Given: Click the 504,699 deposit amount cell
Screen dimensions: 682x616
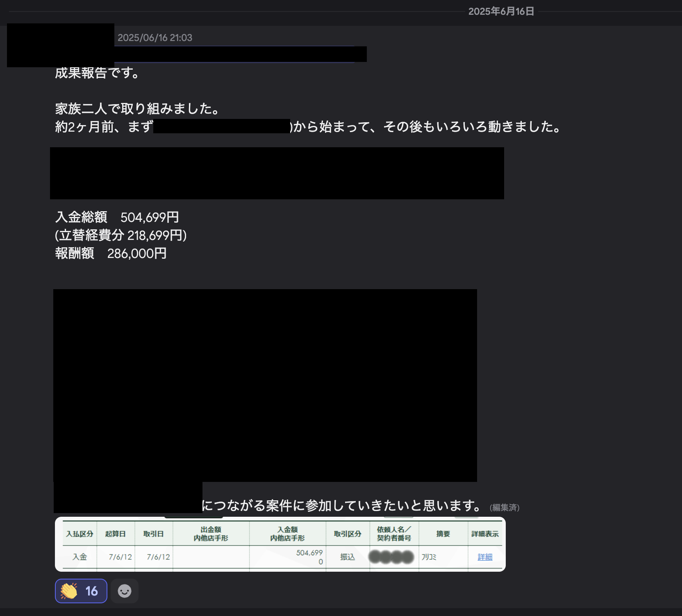Looking at the screenshot, I should (309, 553).
